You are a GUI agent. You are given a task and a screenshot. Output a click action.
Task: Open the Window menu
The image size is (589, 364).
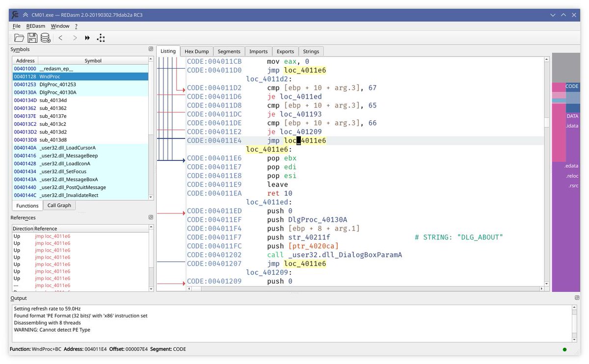coord(60,26)
